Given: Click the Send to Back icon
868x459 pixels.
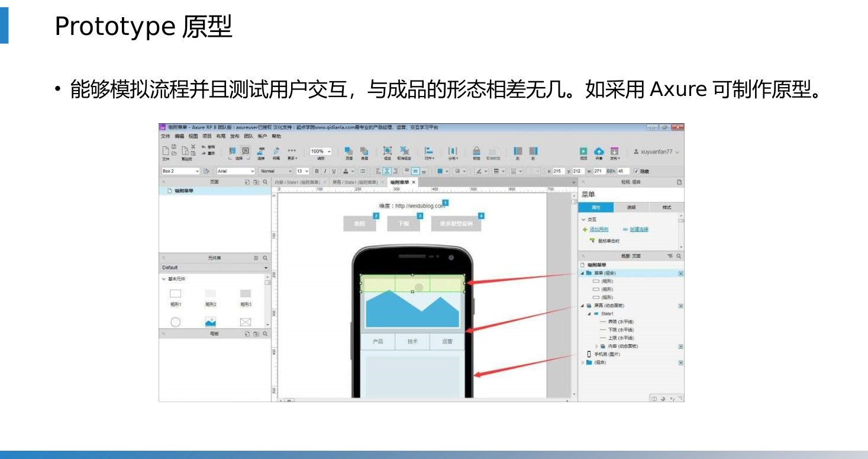Looking at the screenshot, I should tap(364, 151).
